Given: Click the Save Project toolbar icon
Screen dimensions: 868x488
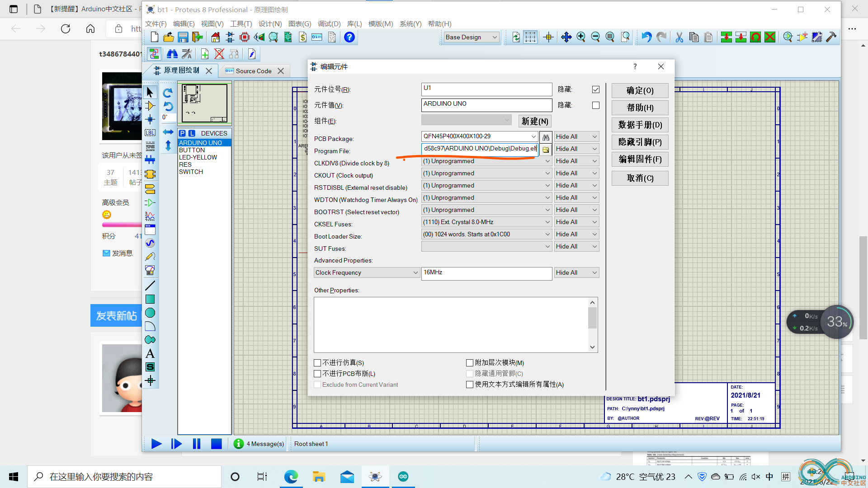Looking at the screenshot, I should pyautogui.click(x=183, y=37).
